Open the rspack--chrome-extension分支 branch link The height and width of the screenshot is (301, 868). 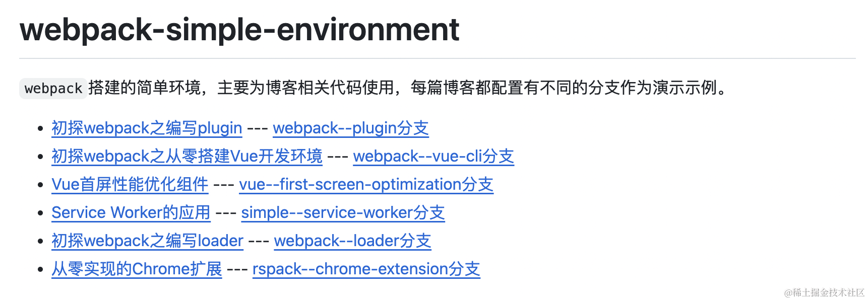pos(366,269)
